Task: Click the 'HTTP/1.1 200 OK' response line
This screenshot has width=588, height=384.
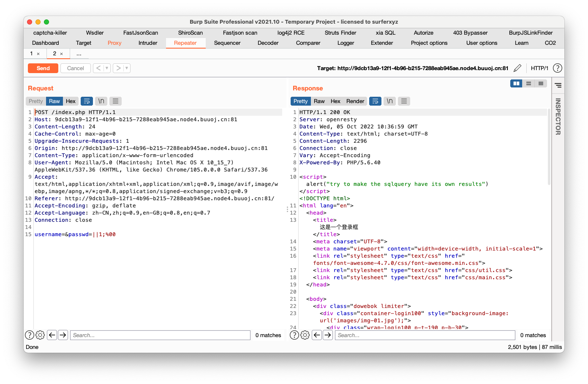Action: point(325,112)
